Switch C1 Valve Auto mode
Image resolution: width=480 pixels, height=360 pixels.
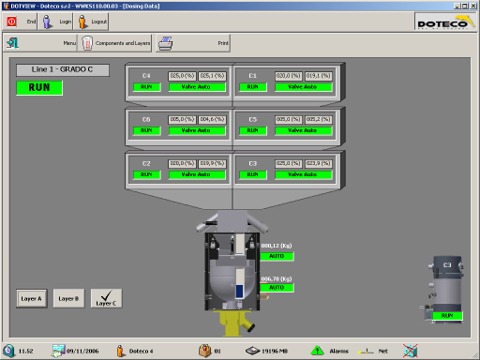303,87
